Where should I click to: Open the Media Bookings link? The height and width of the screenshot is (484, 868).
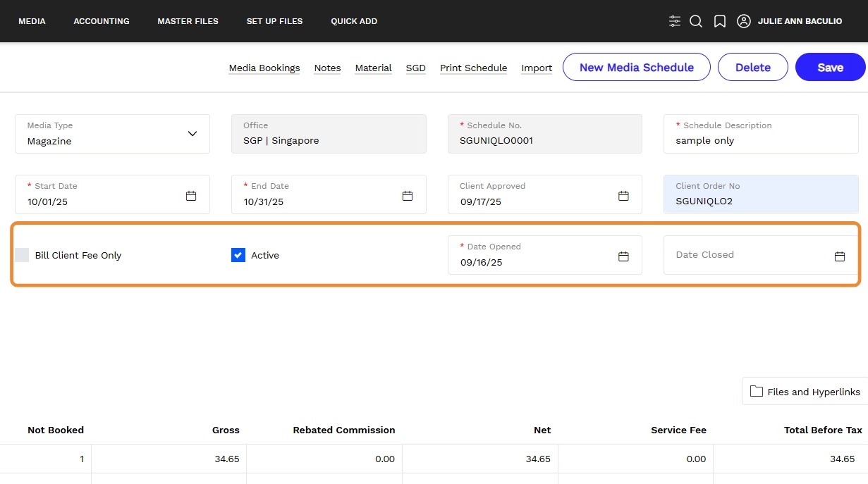(x=264, y=68)
